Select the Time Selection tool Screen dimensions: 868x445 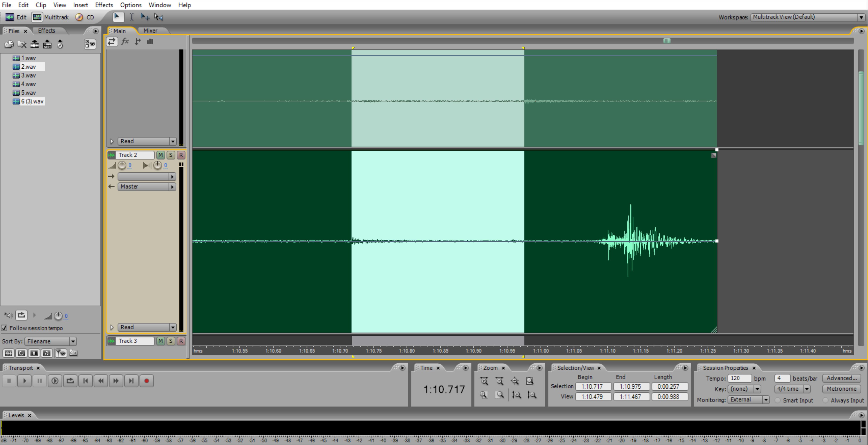(x=131, y=17)
